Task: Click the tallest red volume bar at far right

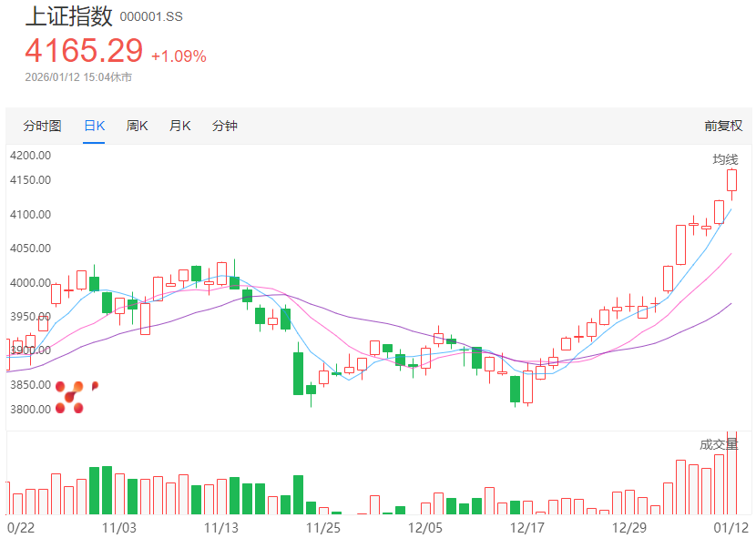Action: tap(731, 473)
